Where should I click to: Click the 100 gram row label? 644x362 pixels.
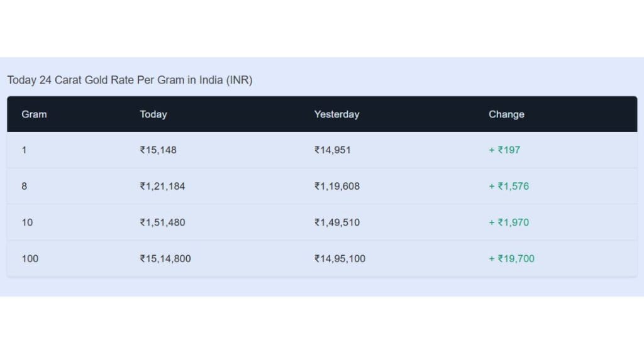point(30,259)
